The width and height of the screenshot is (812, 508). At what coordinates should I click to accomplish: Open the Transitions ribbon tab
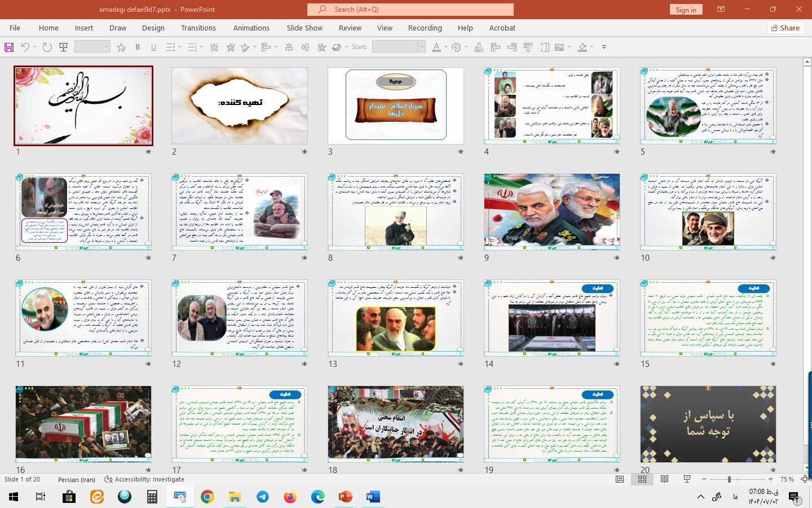[x=198, y=28]
